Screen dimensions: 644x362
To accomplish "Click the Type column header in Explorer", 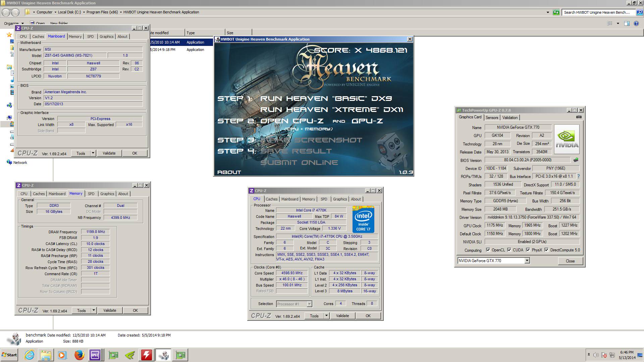I will coord(205,33).
